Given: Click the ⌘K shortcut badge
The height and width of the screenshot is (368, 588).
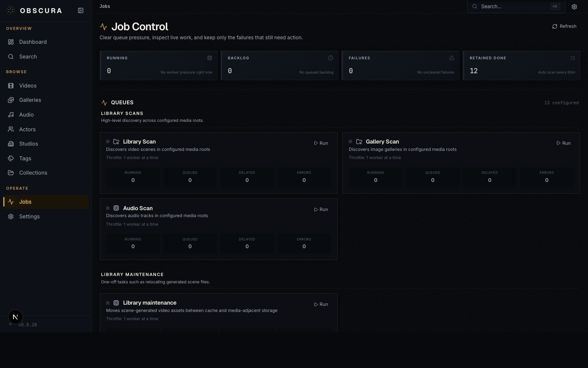Looking at the screenshot, I should pos(555,7).
